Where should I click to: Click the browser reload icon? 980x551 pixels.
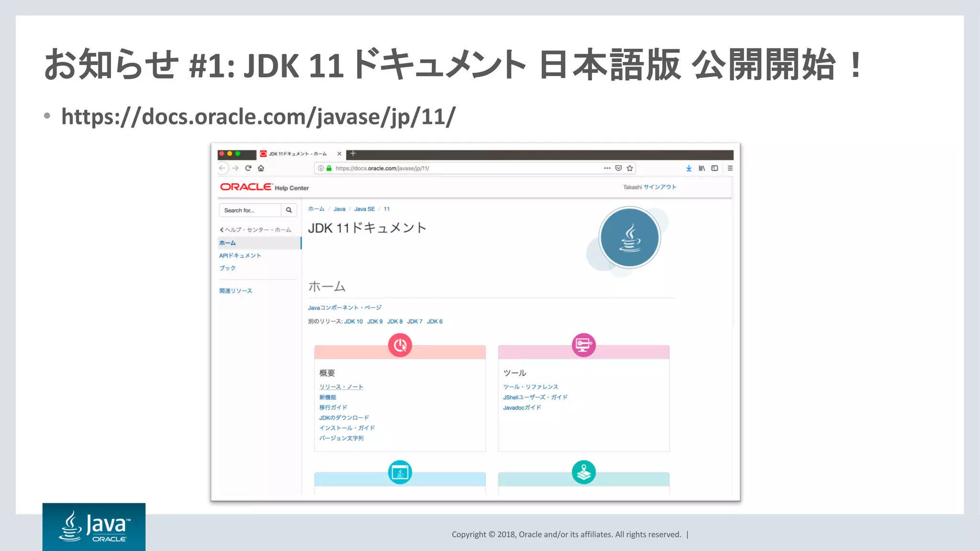(x=248, y=168)
